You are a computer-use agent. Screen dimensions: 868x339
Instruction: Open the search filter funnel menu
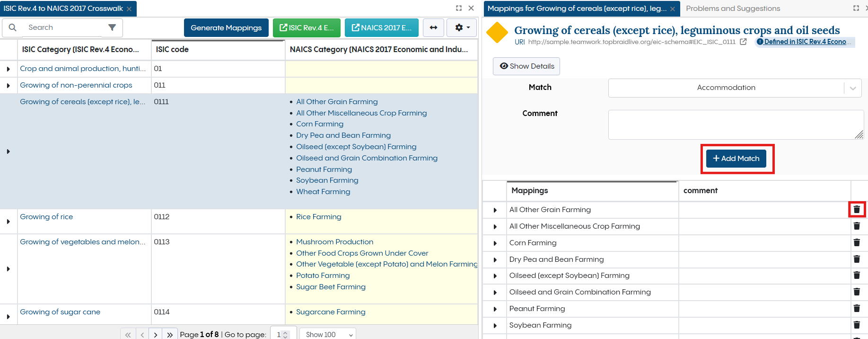point(112,27)
